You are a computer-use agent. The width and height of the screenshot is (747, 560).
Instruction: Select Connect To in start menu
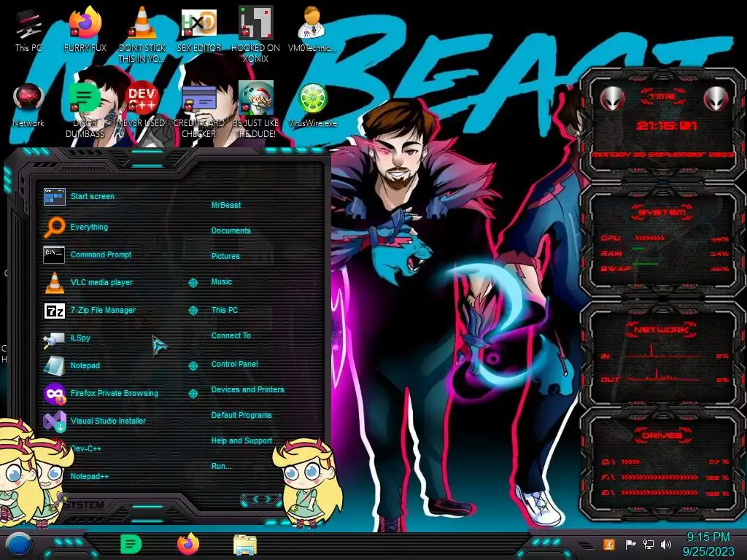pyautogui.click(x=231, y=335)
